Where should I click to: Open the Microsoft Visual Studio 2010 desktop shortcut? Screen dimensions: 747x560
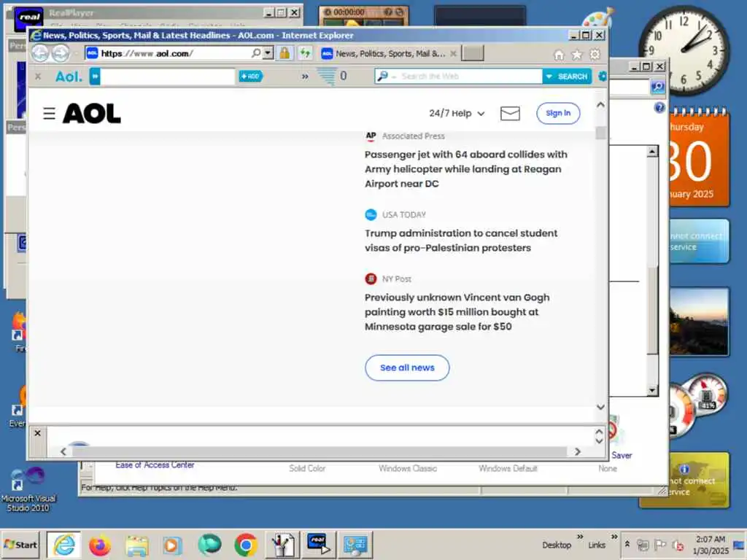[28, 489]
